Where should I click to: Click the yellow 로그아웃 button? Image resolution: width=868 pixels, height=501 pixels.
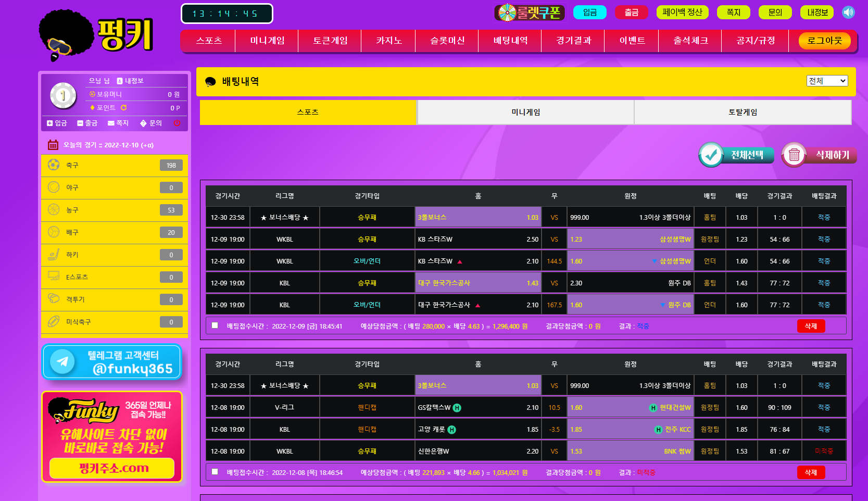coord(824,41)
